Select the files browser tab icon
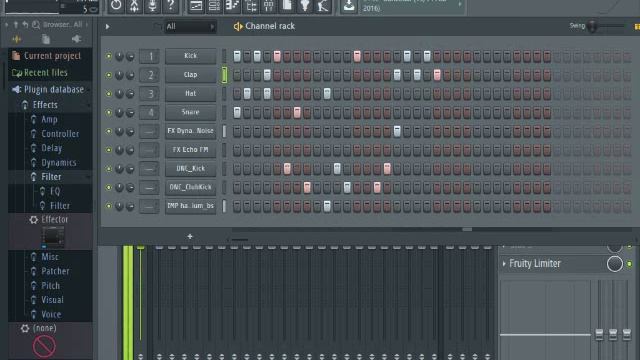This screenshot has height=360, width=640. (46, 39)
